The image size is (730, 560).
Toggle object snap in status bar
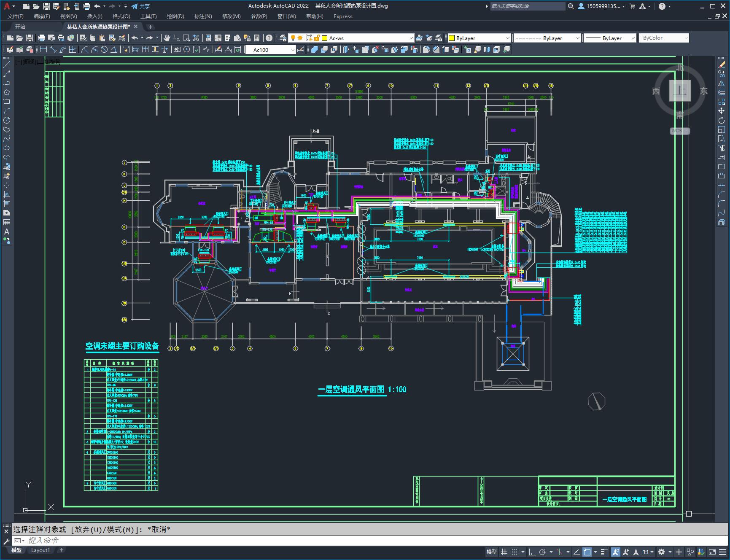pos(587,552)
